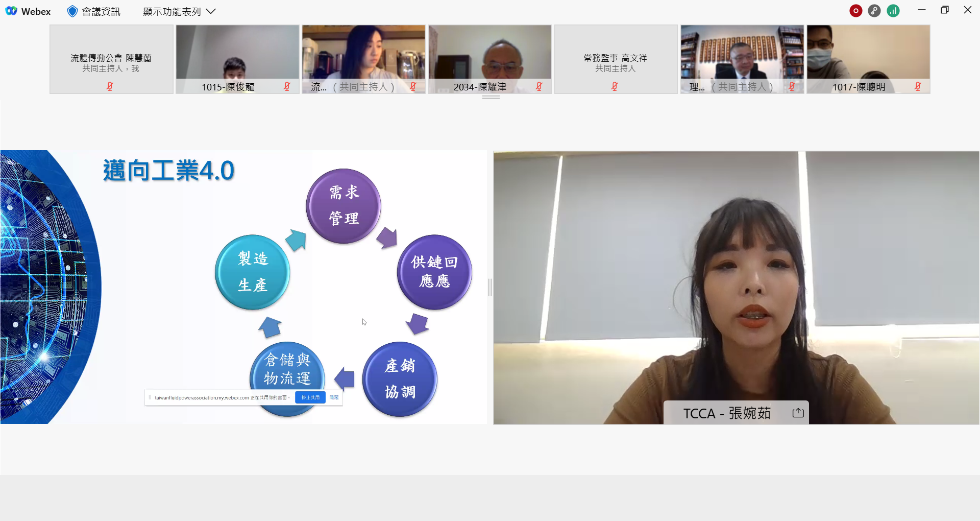The height and width of the screenshot is (521, 980).
Task: Click muted mic icon on 1015-陳俊龍 tile
Action: [x=287, y=87]
